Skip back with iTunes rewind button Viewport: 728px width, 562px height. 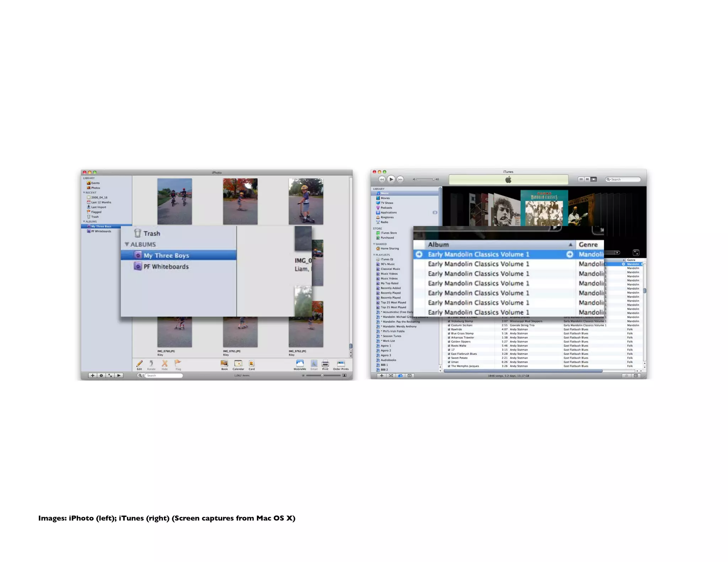382,179
